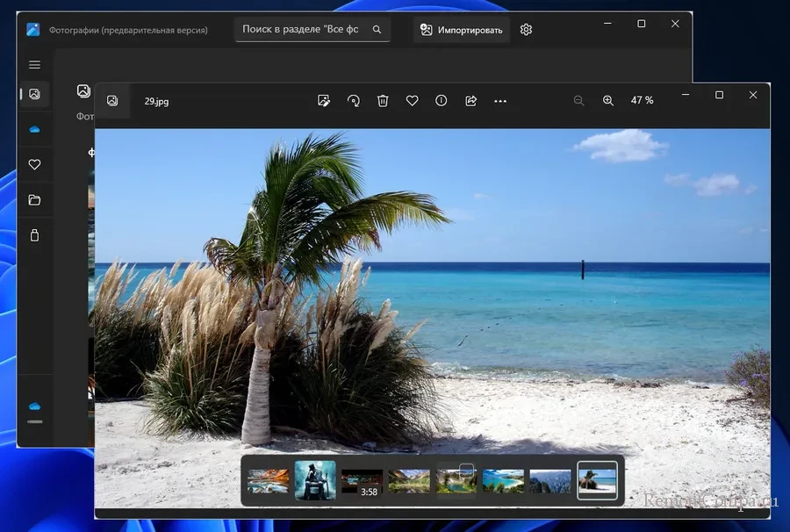Zoom out using the minus magnifier

[579, 101]
